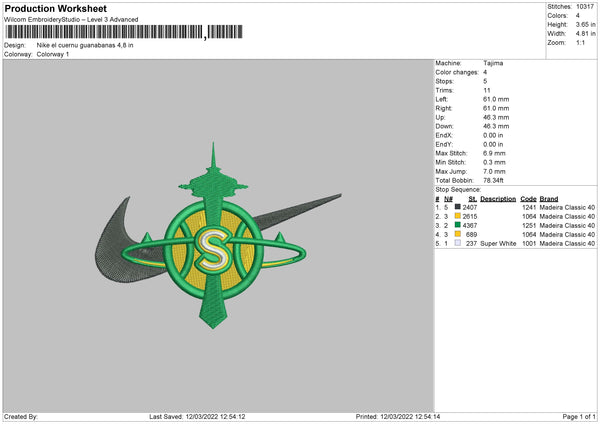
Task: Select the Max Jump value '7.0 mm'
Action: tap(494, 171)
